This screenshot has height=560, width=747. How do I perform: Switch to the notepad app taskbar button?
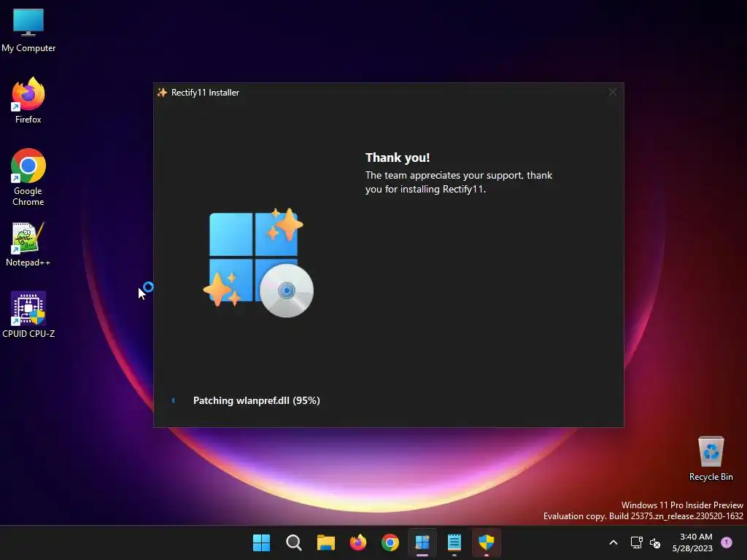[454, 542]
